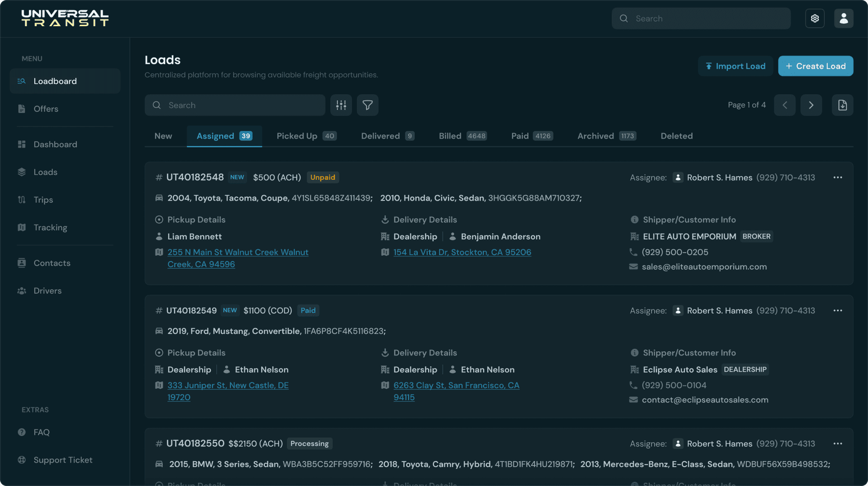Viewport: 868px width, 486px height.
Task: Open the 154 La Vita Dr address link
Action: click(462, 252)
